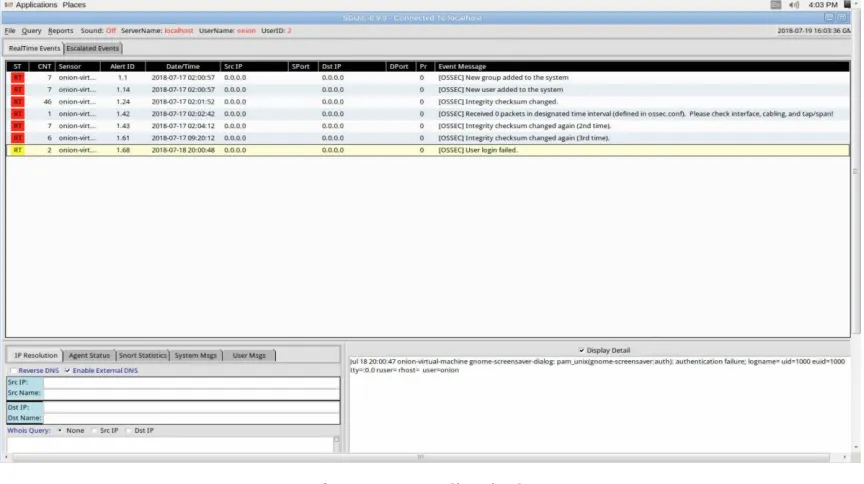The image size is (864, 484).
Task: Sort by DPort column header
Action: pos(399,67)
